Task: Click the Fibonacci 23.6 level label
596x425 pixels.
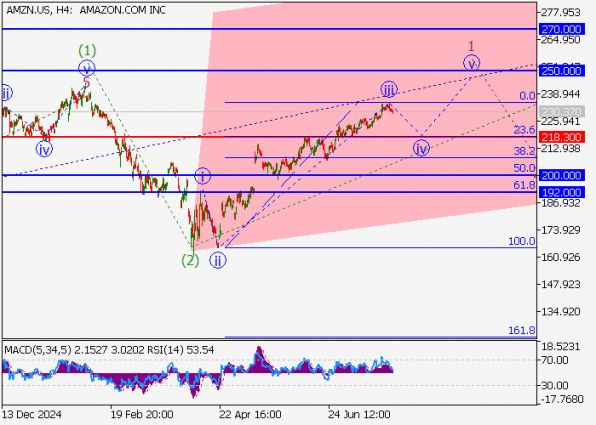Action: (x=525, y=130)
